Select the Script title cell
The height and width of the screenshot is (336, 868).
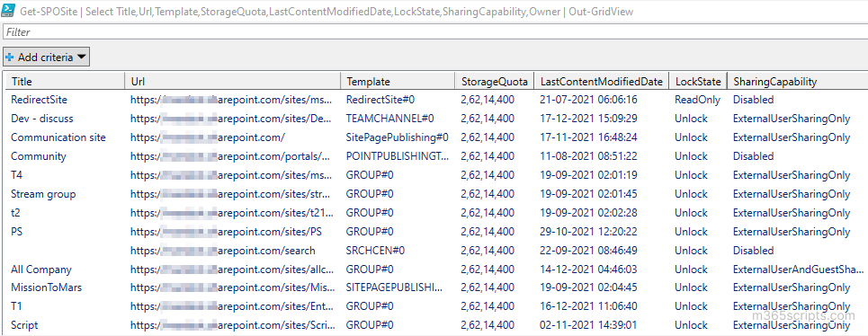24,325
